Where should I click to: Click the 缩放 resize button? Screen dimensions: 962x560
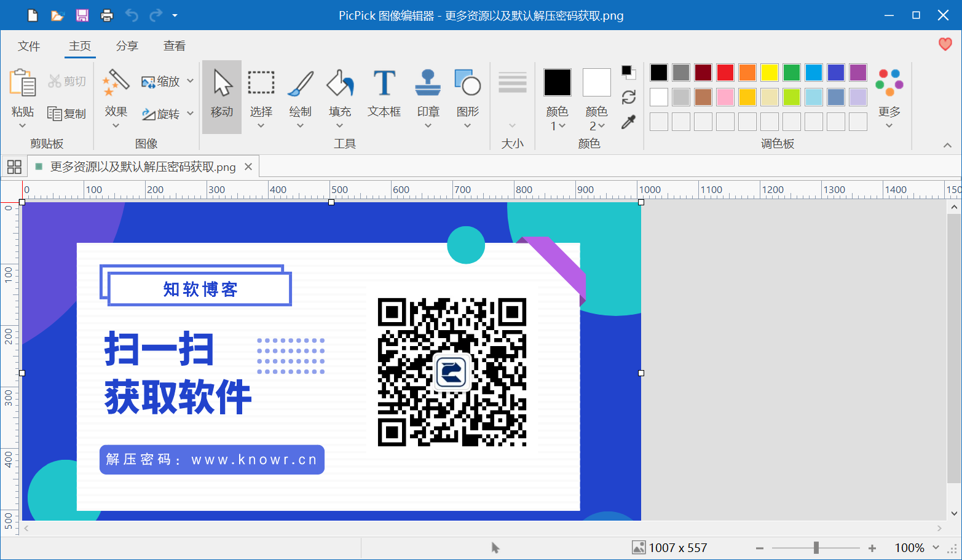160,81
